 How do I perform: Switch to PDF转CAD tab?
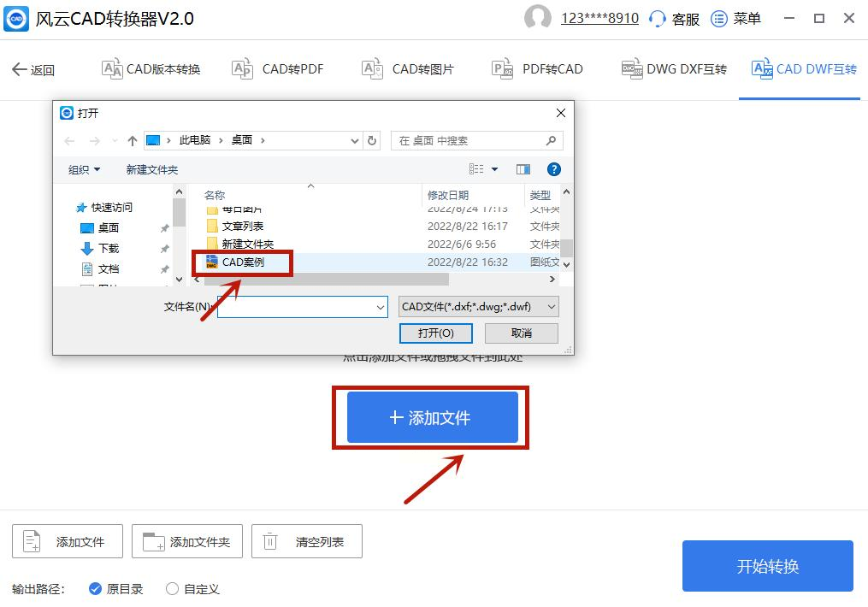(538, 69)
